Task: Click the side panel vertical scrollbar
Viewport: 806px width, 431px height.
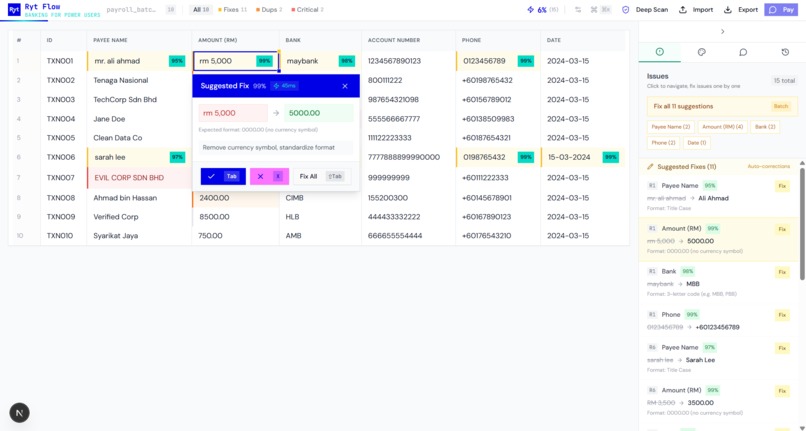Action: click(x=802, y=224)
